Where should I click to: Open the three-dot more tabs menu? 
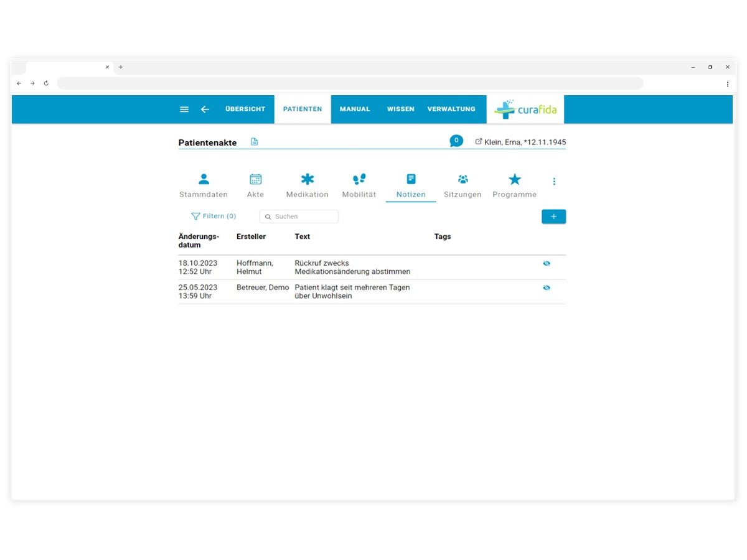pyautogui.click(x=554, y=182)
